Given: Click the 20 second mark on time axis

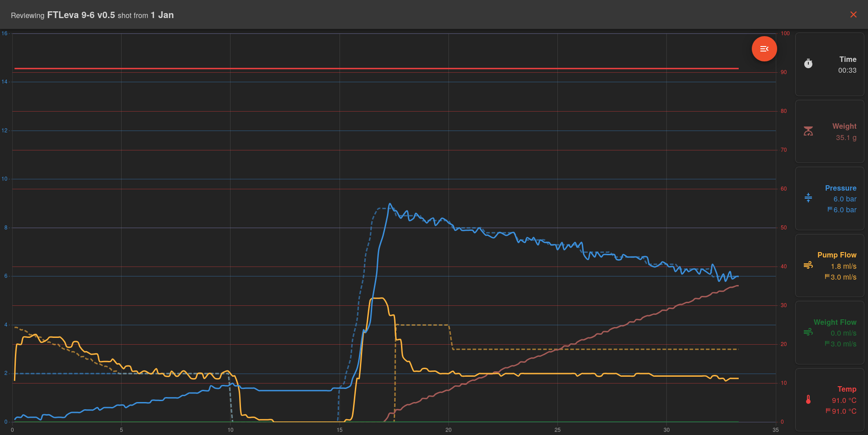Looking at the screenshot, I should click(x=448, y=430).
